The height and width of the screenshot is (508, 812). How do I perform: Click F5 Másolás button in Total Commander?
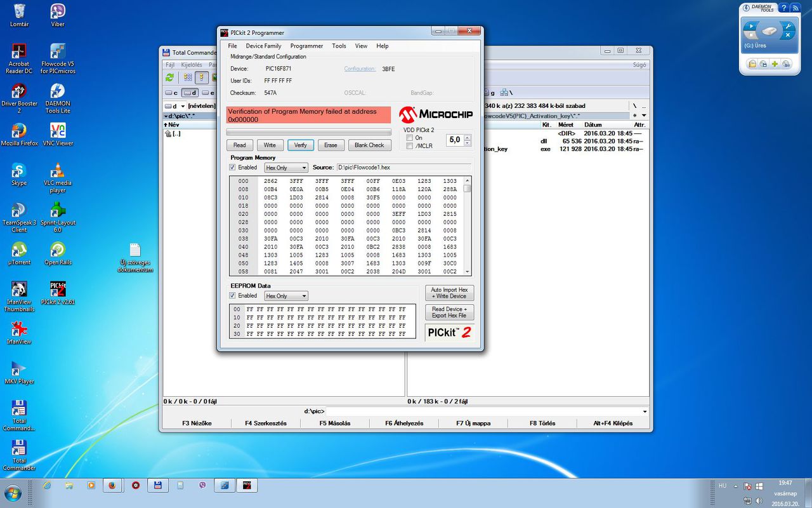coord(335,423)
